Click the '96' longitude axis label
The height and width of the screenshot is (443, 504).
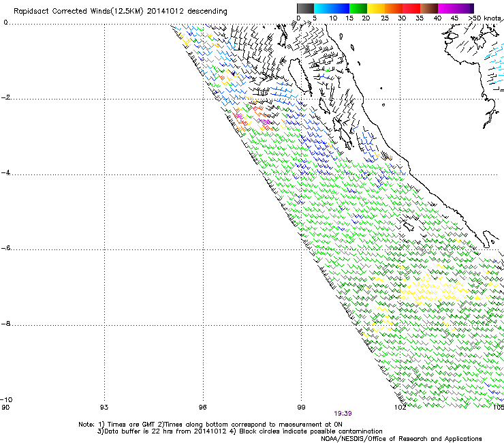click(x=202, y=408)
